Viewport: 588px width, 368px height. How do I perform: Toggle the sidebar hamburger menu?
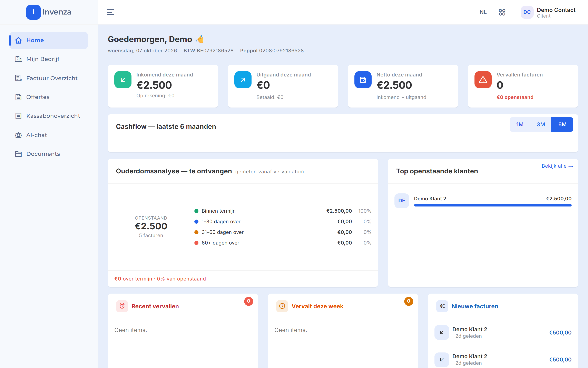coord(110,12)
